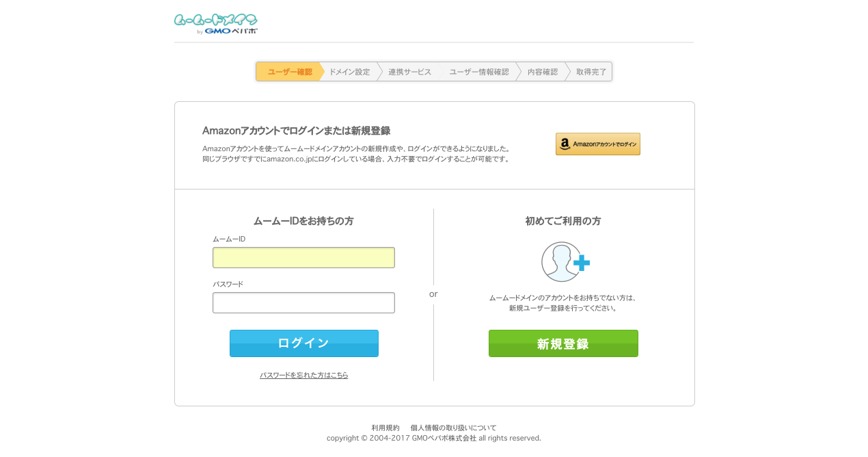Open 個人情報の取り扱いについて footer link
Image resolution: width=868 pixels, height=457 pixels.
tap(453, 428)
